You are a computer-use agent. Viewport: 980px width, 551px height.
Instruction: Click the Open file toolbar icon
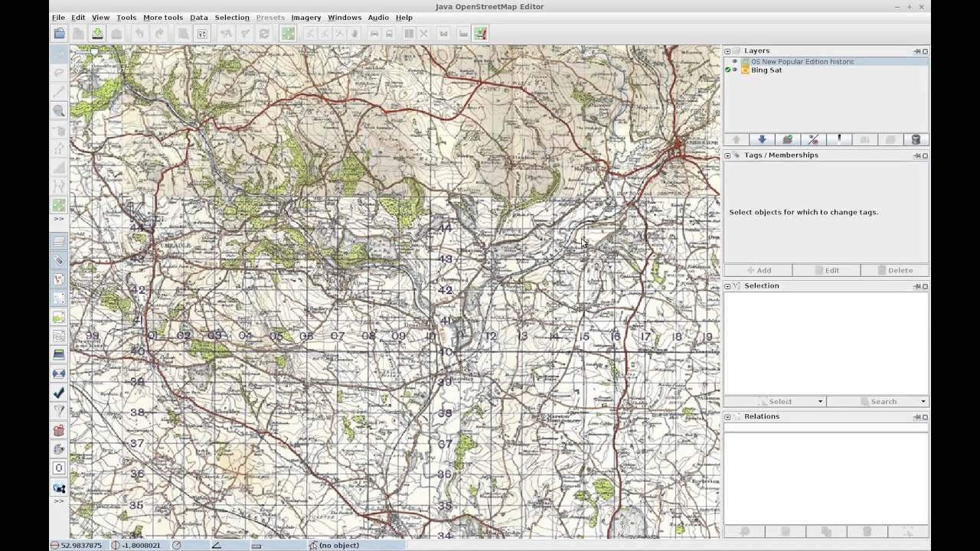click(59, 34)
